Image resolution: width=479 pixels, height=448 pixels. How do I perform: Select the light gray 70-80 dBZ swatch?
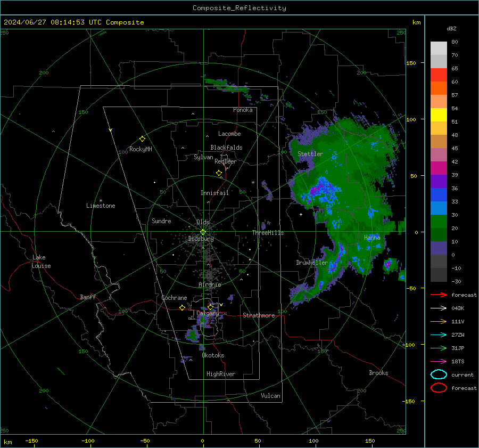point(439,48)
